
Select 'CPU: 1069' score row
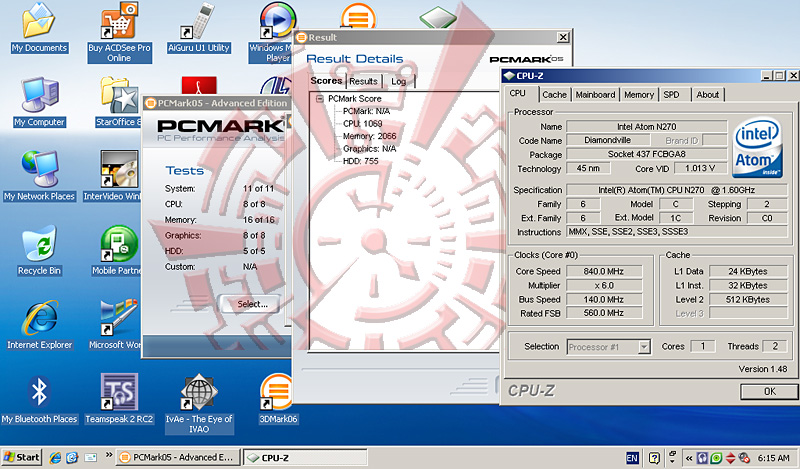[362, 124]
